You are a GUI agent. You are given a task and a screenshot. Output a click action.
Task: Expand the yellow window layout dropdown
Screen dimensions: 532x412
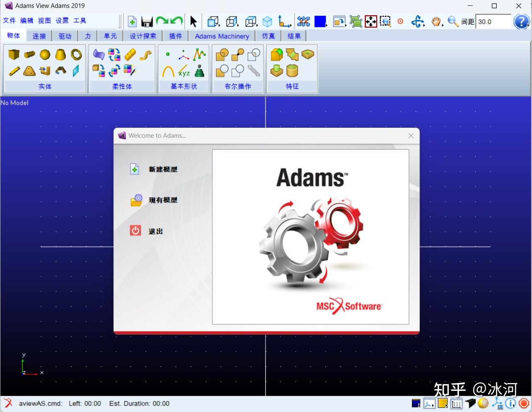[443, 403]
